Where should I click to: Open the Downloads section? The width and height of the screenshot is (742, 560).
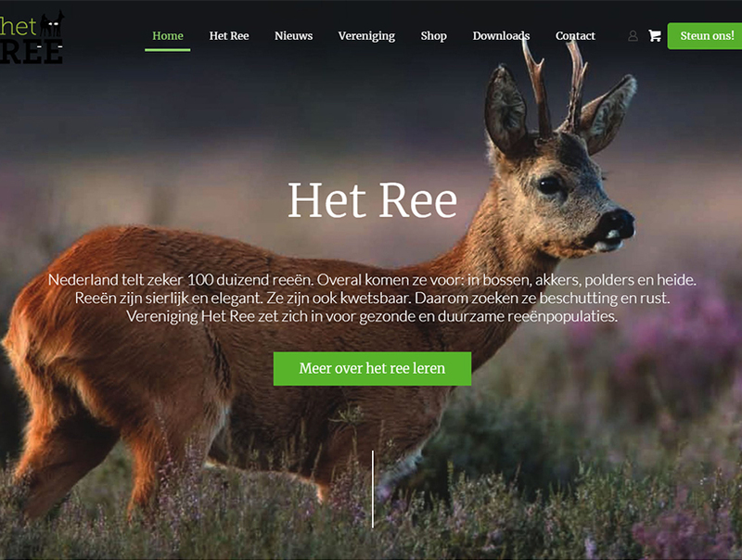501,36
